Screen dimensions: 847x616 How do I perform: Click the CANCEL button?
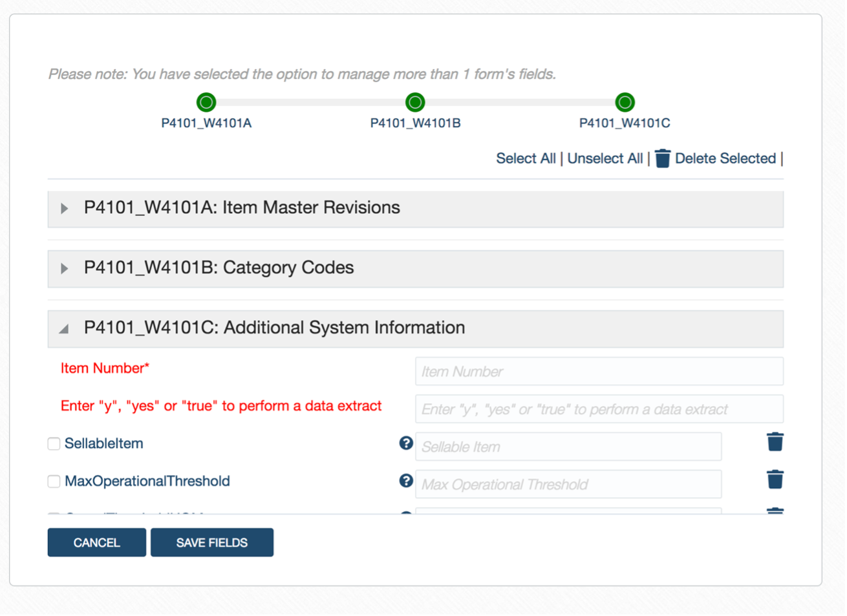(x=96, y=542)
